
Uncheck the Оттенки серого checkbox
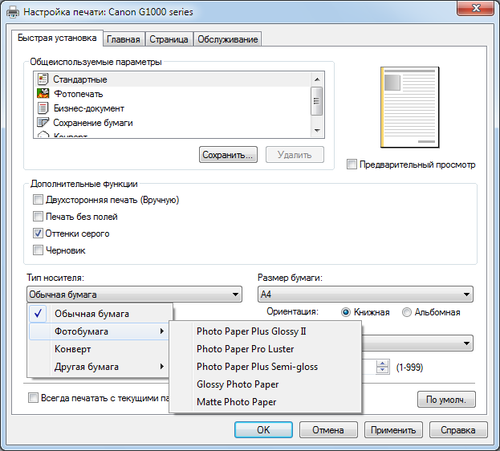pos(38,233)
